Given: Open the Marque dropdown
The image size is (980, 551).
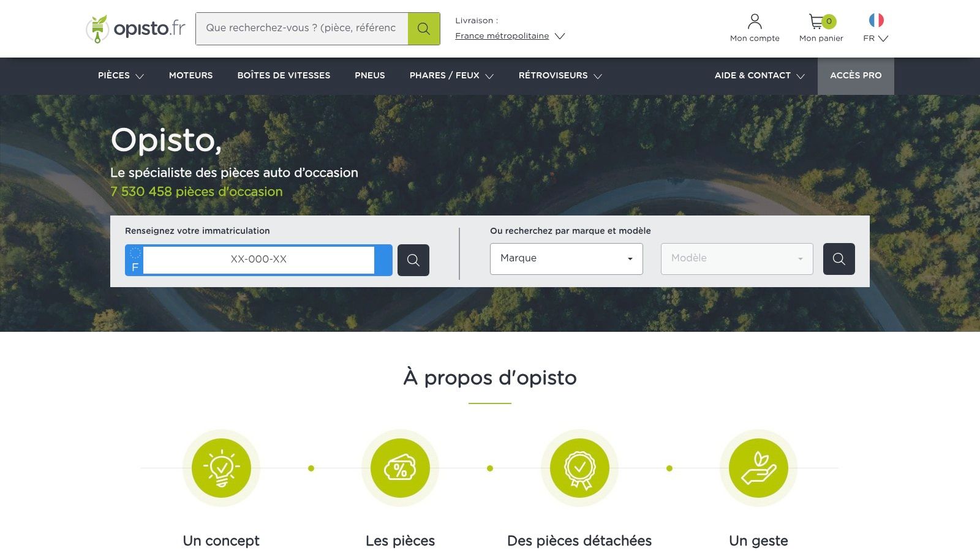Looking at the screenshot, I should tap(565, 258).
